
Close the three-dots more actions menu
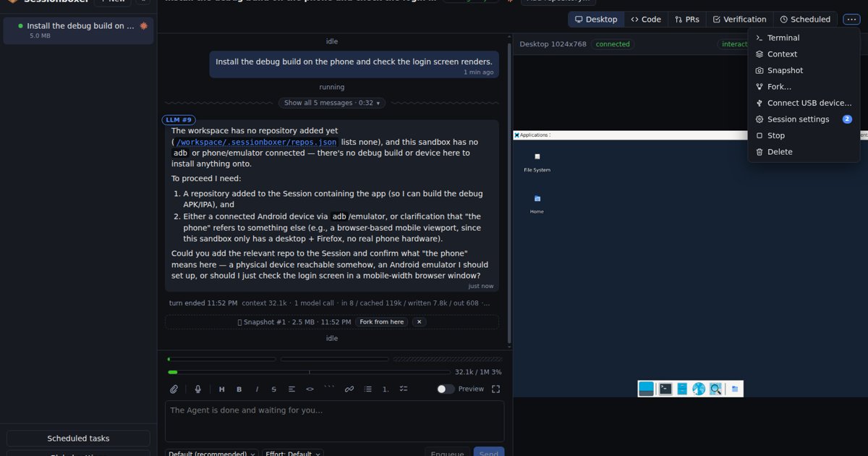click(851, 20)
